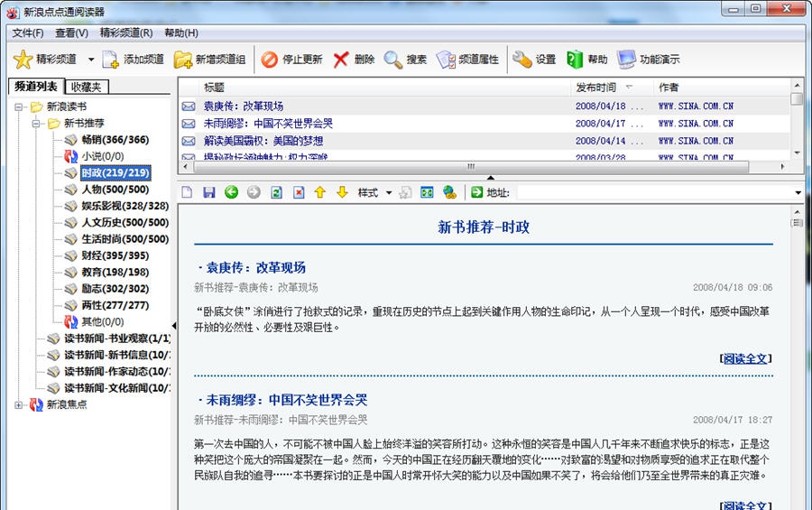Select list row 未雨绸缪：中国不笑世界会哭
Image resolution: width=812 pixels, height=510 pixels.
click(484, 124)
